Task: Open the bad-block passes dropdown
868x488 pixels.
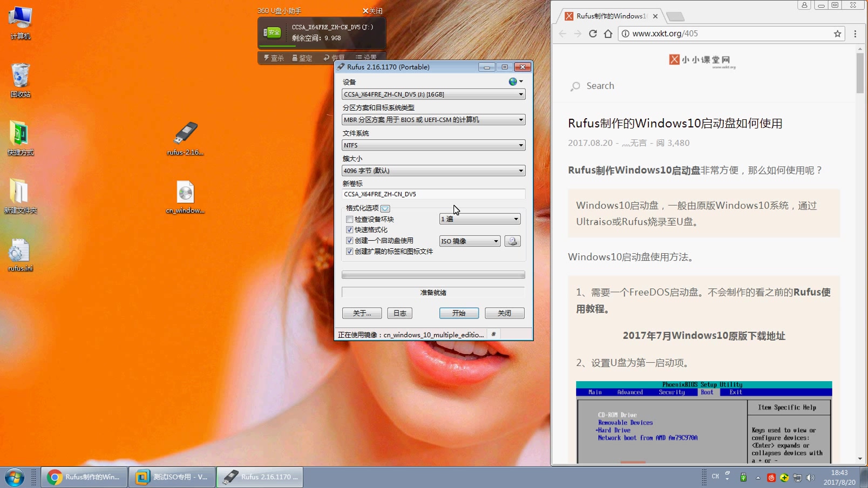Action: 480,219
